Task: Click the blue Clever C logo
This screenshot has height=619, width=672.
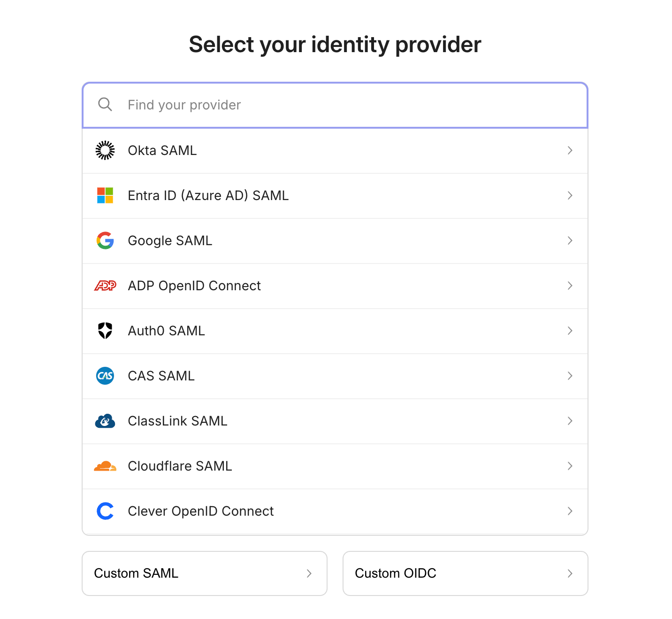Action: [x=105, y=511]
